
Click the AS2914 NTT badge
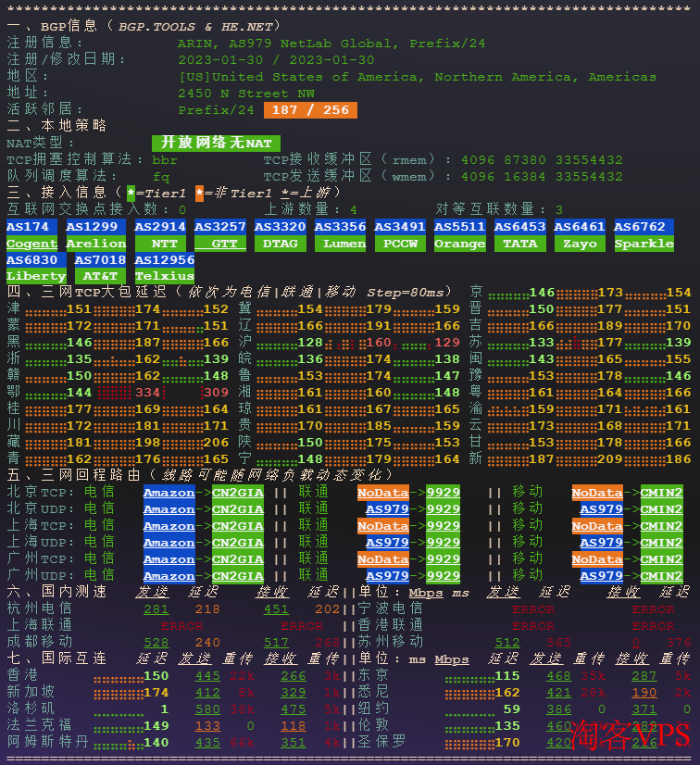click(x=160, y=235)
